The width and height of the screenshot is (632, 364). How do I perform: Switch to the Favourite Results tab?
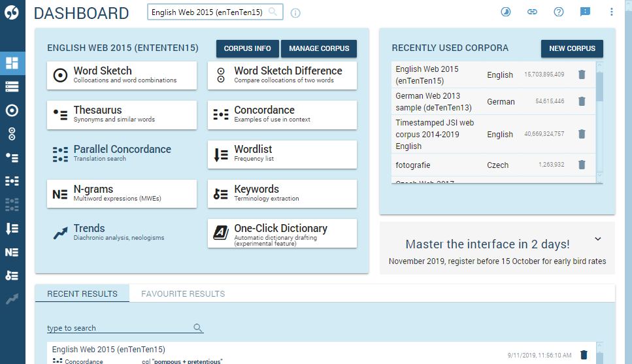183,294
